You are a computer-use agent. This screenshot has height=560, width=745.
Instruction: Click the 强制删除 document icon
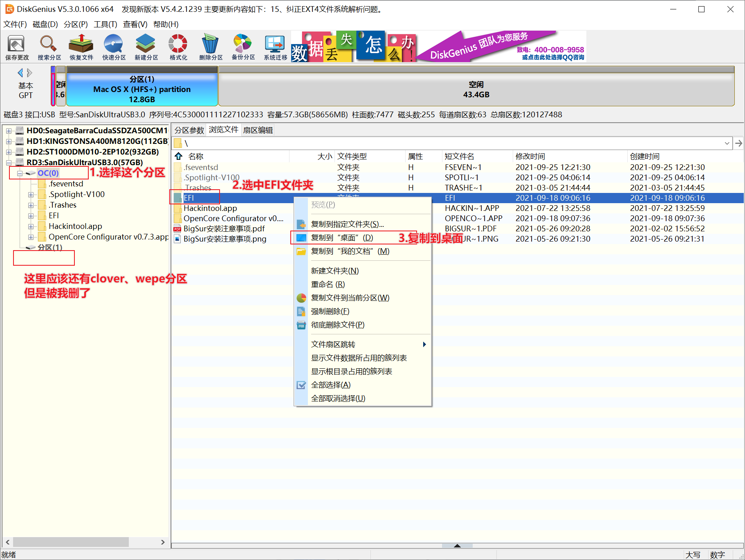[x=301, y=311]
